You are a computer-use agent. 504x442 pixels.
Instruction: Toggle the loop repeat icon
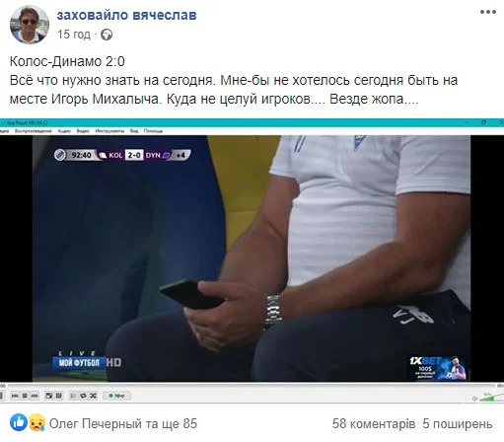tap(83, 396)
